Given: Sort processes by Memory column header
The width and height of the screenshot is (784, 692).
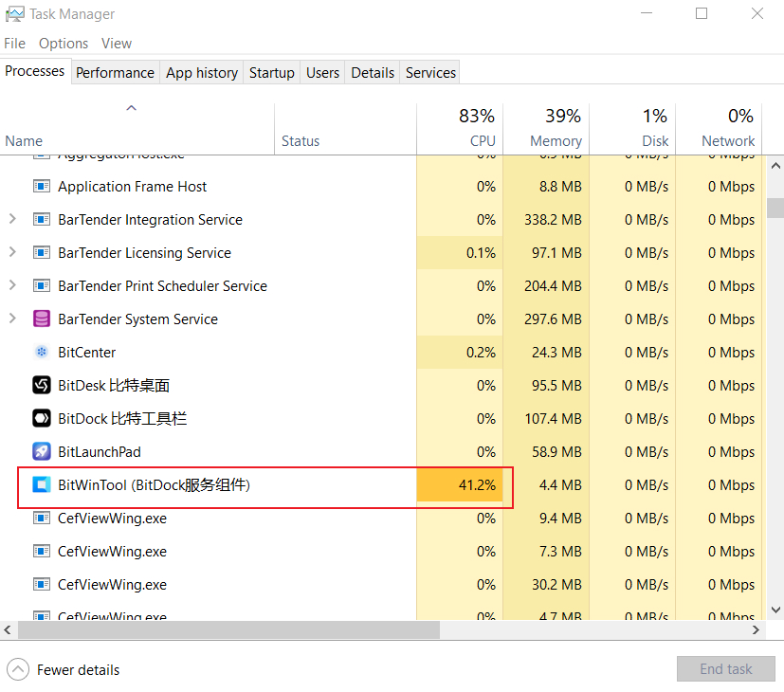Looking at the screenshot, I should (546, 129).
